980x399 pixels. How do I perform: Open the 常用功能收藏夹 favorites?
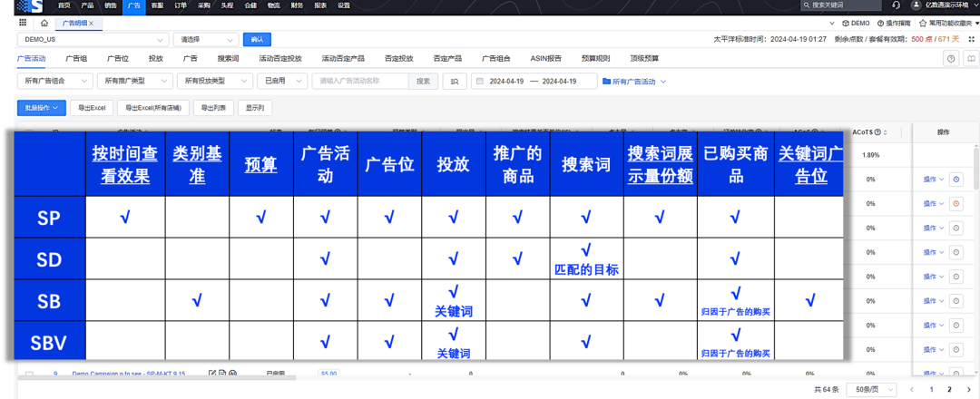click(949, 23)
